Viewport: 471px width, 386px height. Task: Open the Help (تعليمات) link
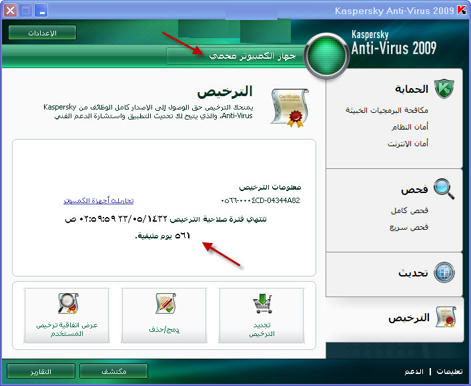coord(449,371)
